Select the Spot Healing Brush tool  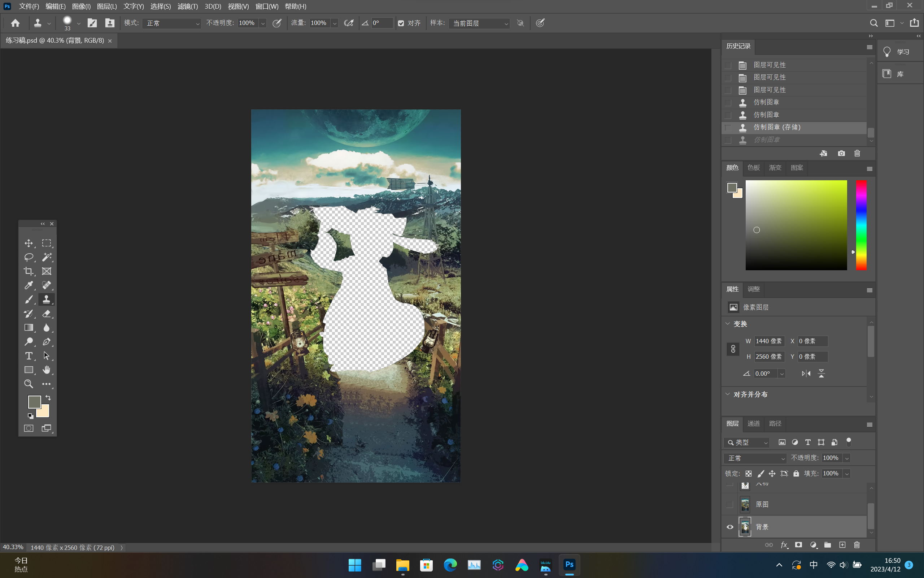point(47,285)
